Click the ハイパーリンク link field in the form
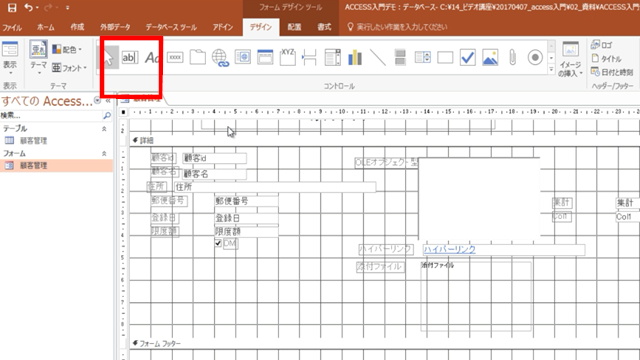 (504, 249)
